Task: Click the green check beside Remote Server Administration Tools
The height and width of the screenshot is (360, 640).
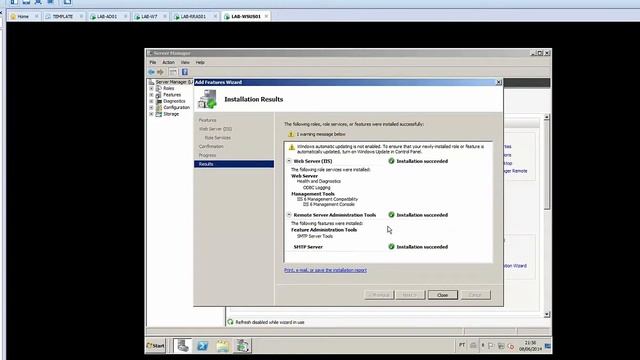Action: click(x=391, y=215)
